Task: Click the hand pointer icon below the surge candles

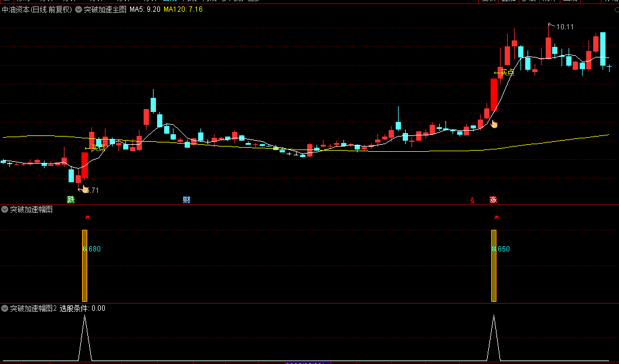Action: click(494, 124)
